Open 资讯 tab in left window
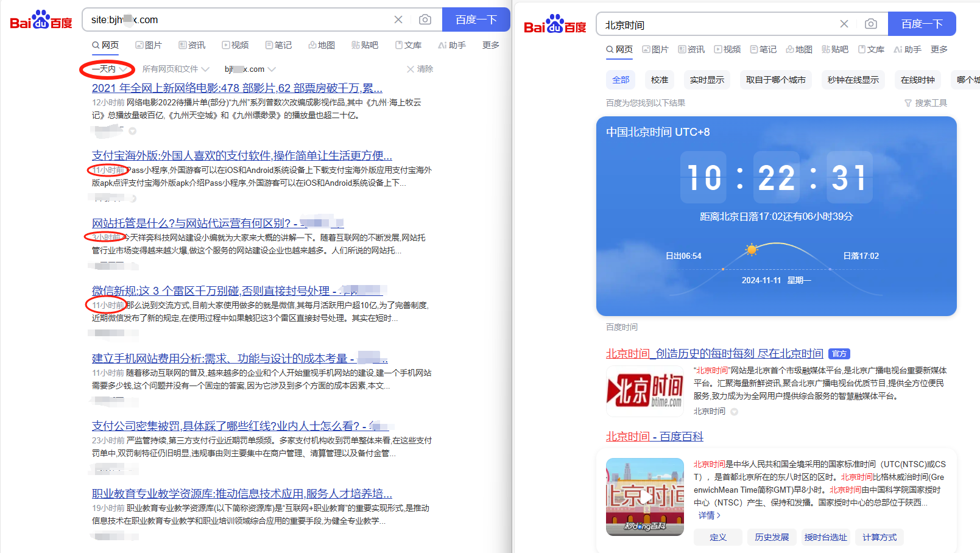Screen dimensions: 980x553 [192, 45]
